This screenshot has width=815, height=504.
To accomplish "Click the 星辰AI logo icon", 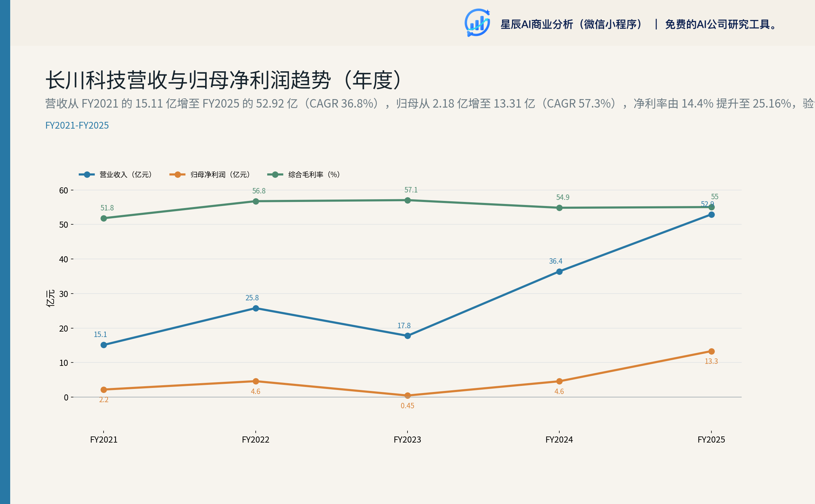I will pyautogui.click(x=477, y=23).
